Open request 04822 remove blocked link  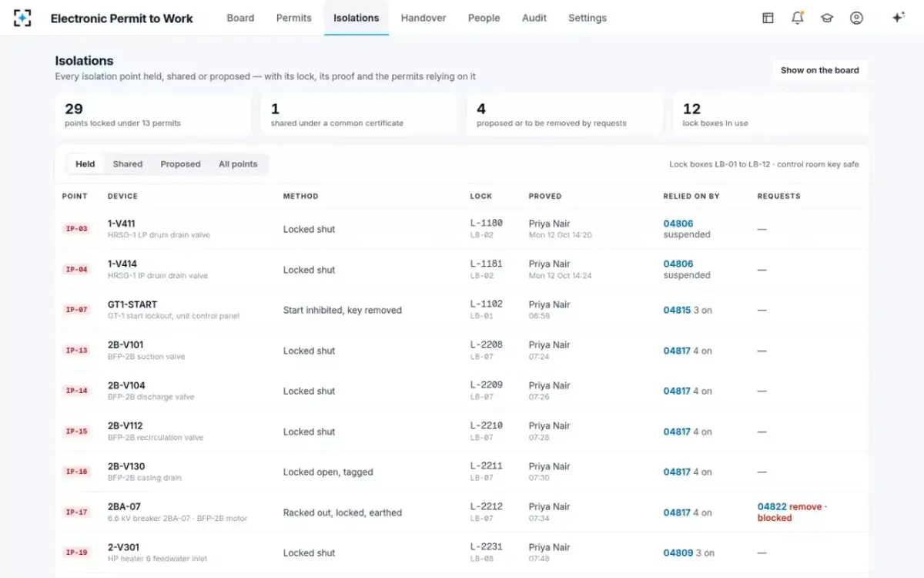[792, 512]
